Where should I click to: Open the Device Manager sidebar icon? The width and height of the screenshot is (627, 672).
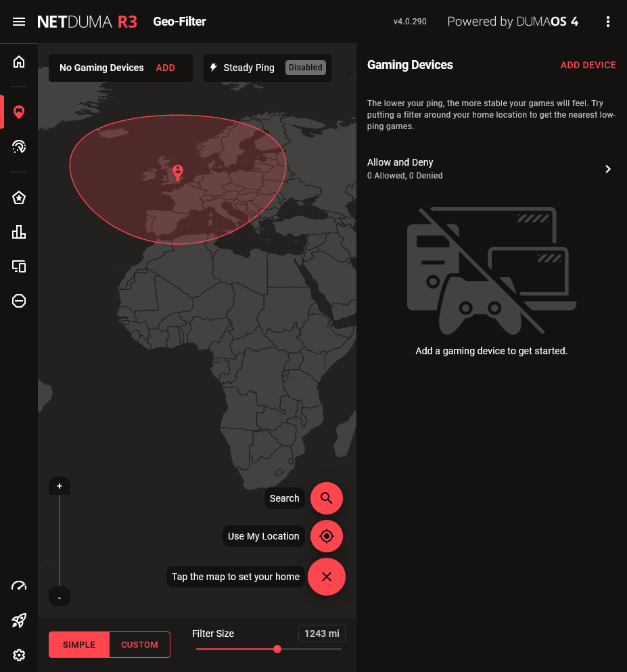tap(19, 266)
